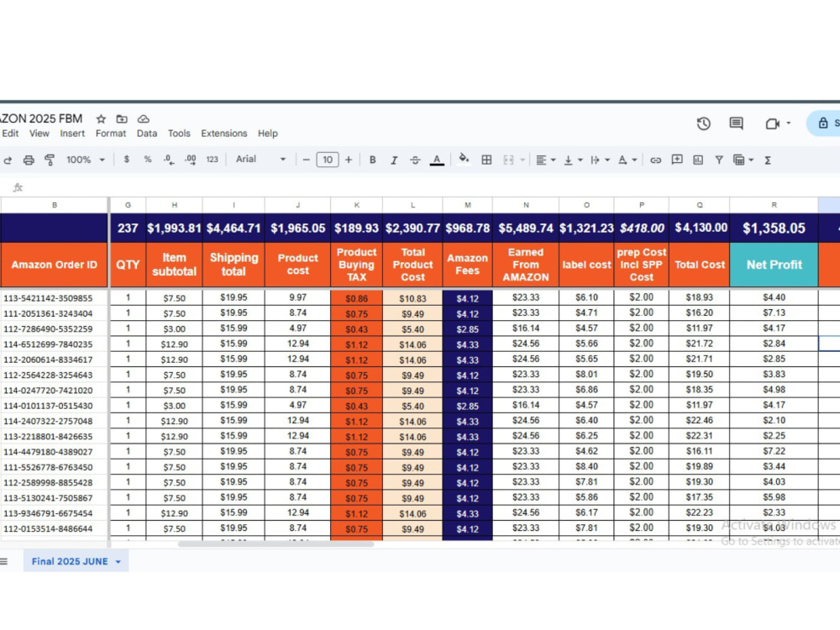The height and width of the screenshot is (630, 840).
Task: Open the comments panel icon
Action: coord(736,123)
